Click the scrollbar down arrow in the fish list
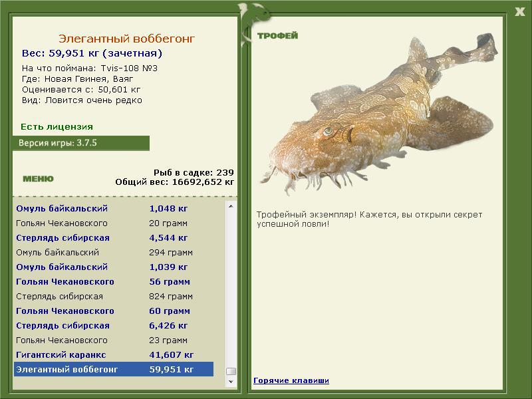The image size is (532, 399). pos(231,381)
